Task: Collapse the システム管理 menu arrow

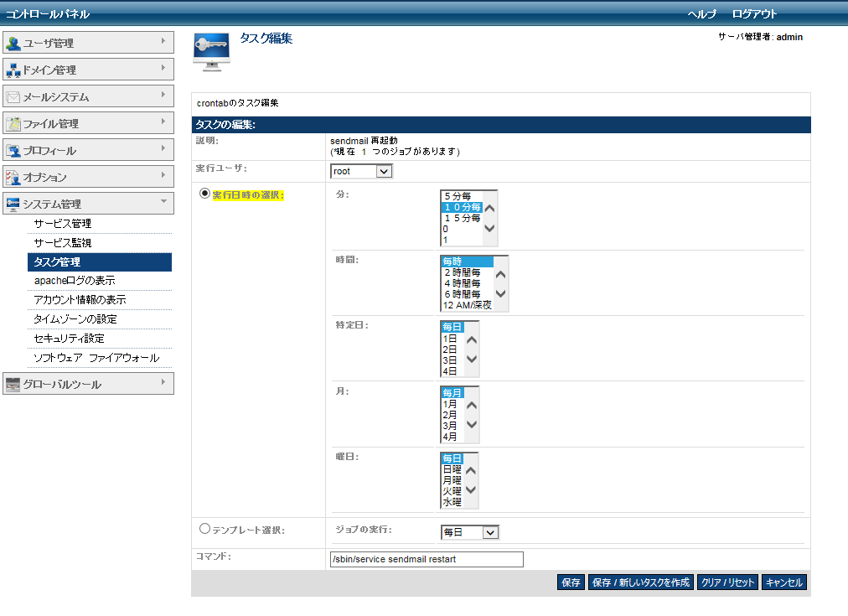Action: click(163, 201)
